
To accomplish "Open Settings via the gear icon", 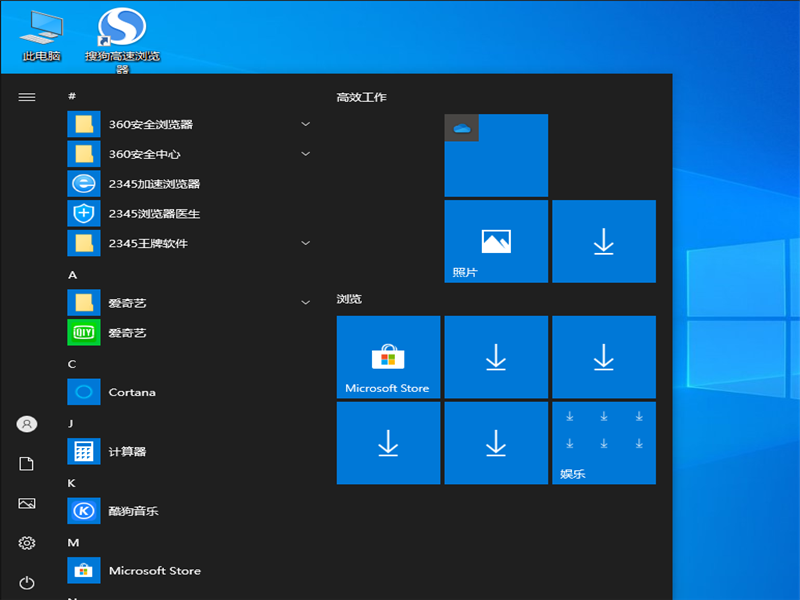I will click(x=26, y=544).
